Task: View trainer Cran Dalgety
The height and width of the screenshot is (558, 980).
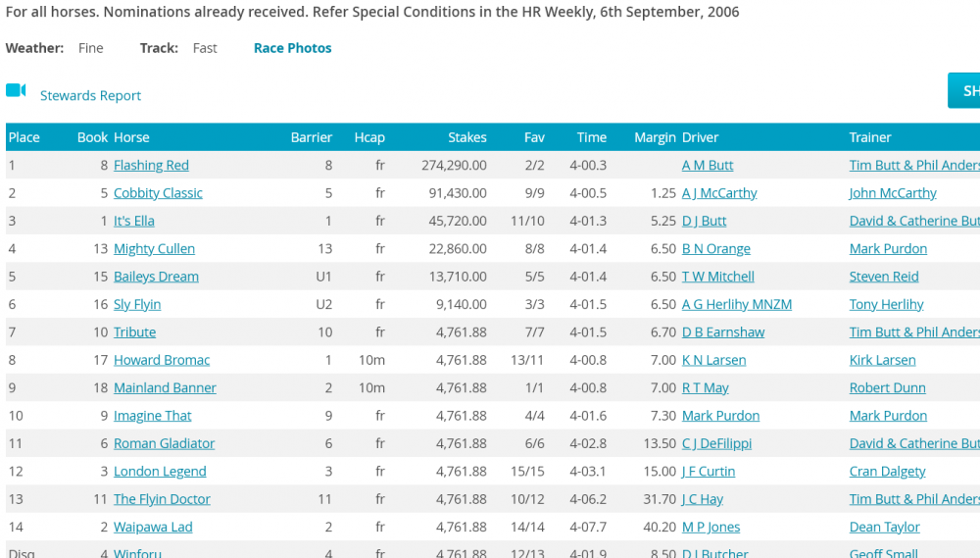Action: tap(887, 471)
